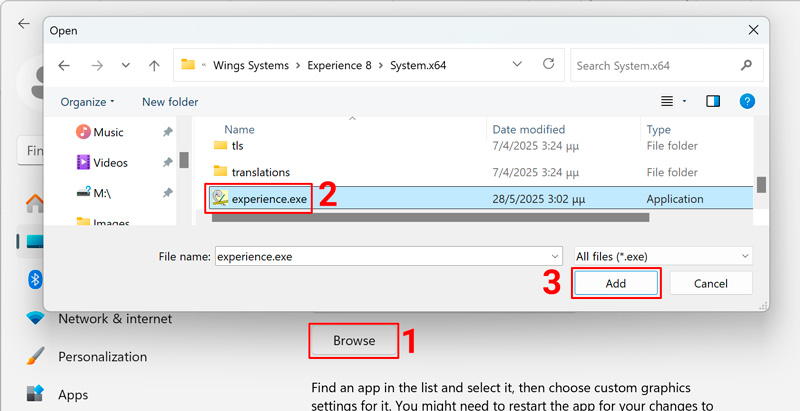Select experience.exe application file

268,199
